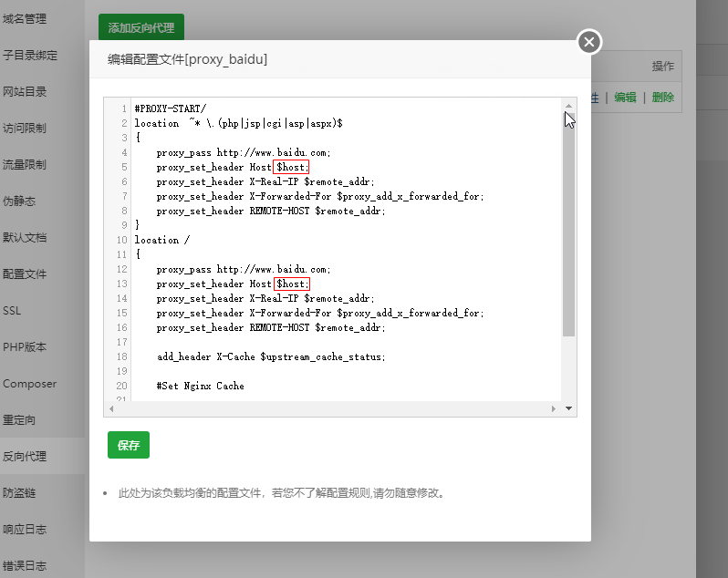Click '#Set Nginx Cache' on line 20
The image size is (728, 578).
tap(200, 386)
